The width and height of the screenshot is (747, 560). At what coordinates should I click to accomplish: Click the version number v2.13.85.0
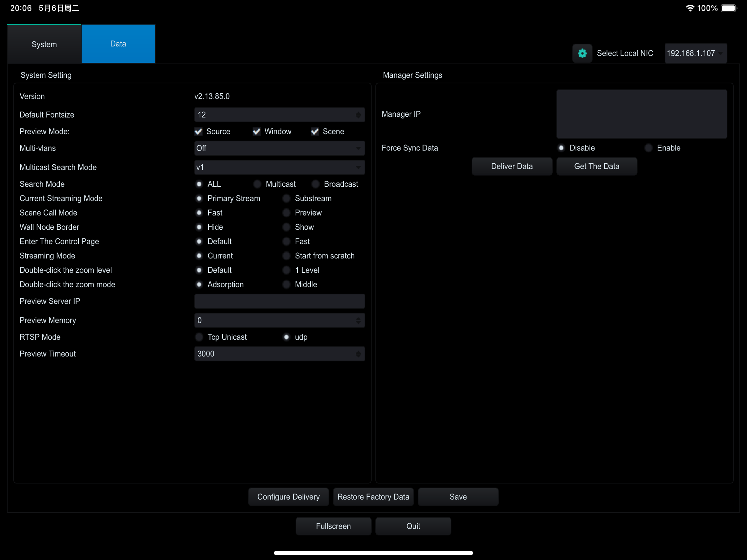click(x=212, y=96)
